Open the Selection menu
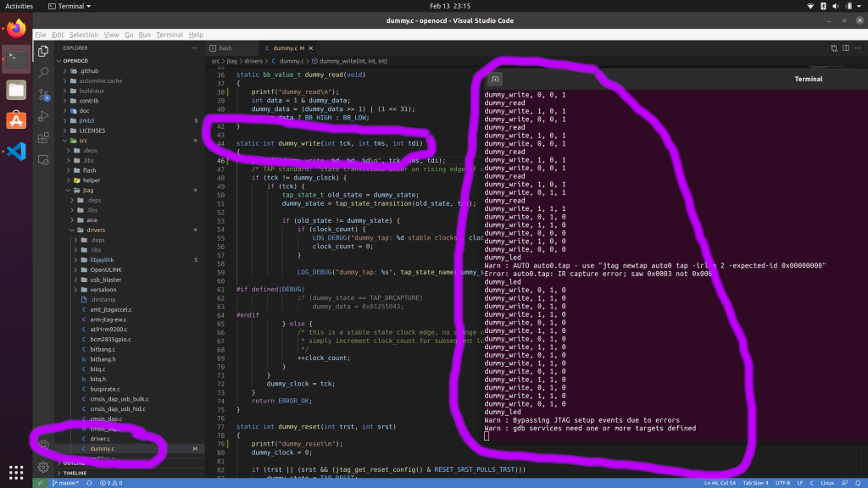868x488 pixels. tap(83, 34)
